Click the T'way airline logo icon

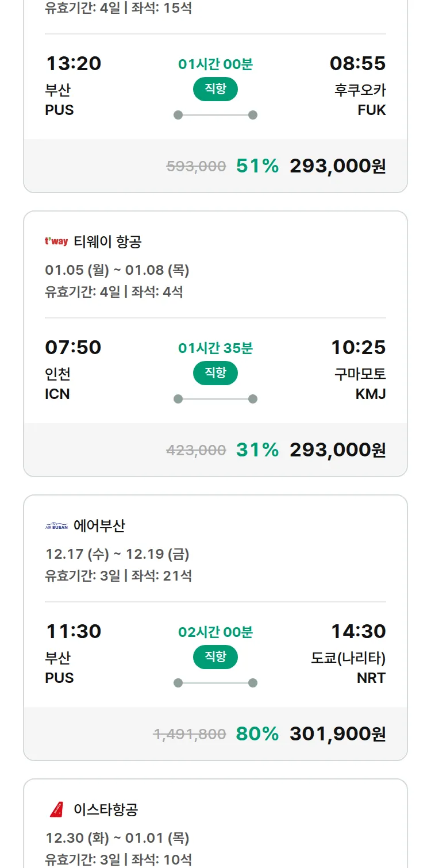56,242
